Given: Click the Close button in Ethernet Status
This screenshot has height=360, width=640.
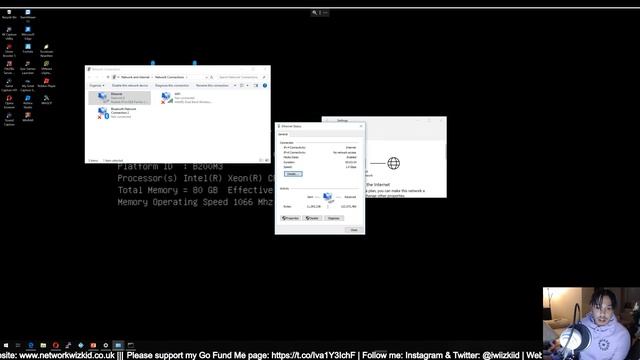Looking at the screenshot, I should (x=354, y=230).
